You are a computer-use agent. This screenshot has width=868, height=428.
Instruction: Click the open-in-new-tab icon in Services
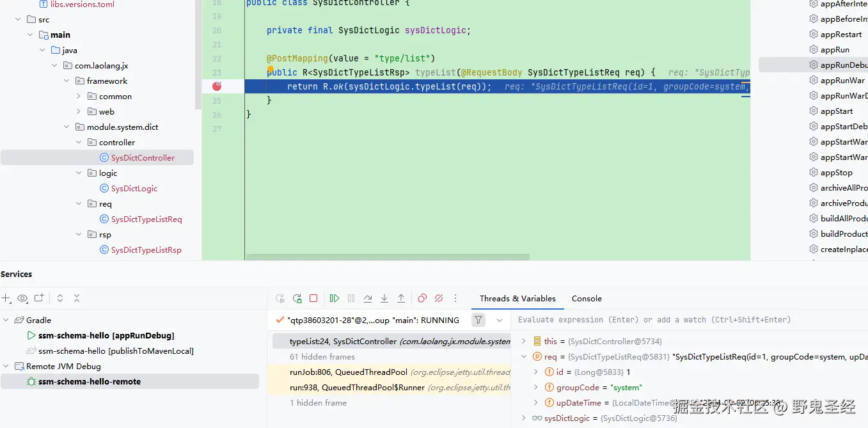point(39,298)
